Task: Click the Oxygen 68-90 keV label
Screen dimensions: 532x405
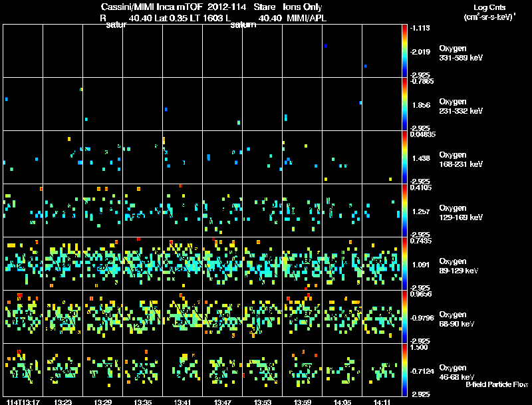Action: (457, 319)
